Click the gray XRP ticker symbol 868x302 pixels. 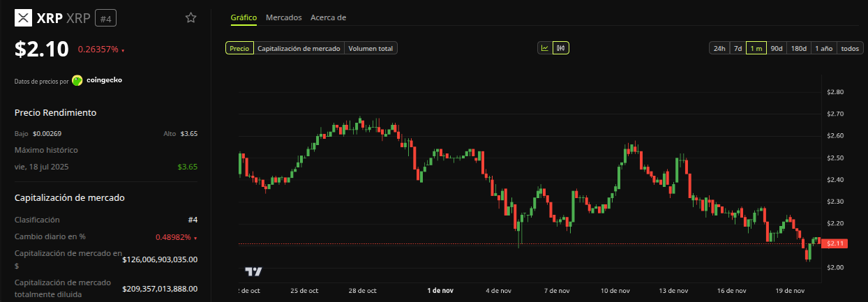pos(78,19)
